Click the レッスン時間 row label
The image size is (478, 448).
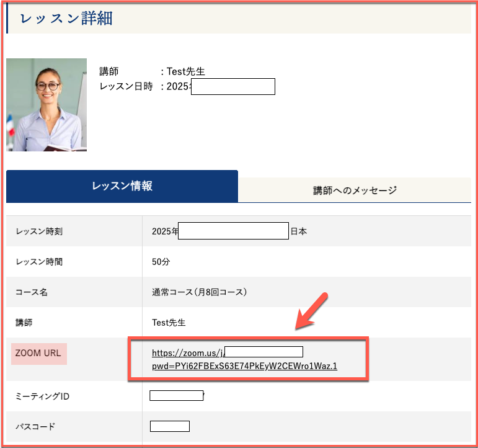[39, 262]
